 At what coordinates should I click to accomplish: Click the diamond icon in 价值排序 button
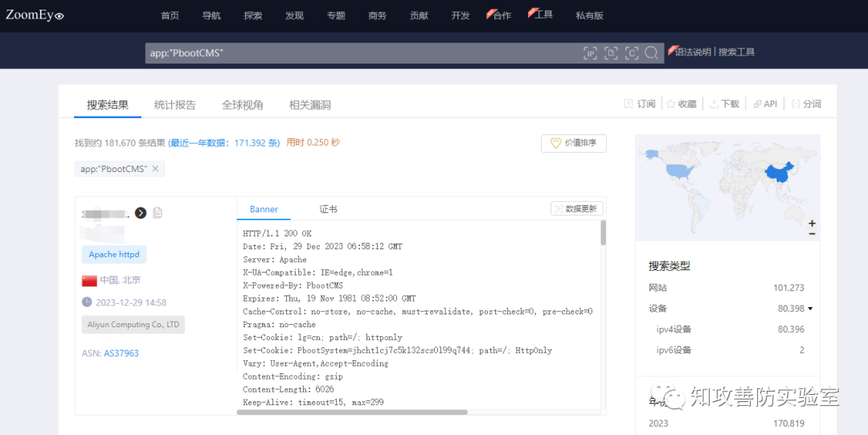(x=555, y=143)
